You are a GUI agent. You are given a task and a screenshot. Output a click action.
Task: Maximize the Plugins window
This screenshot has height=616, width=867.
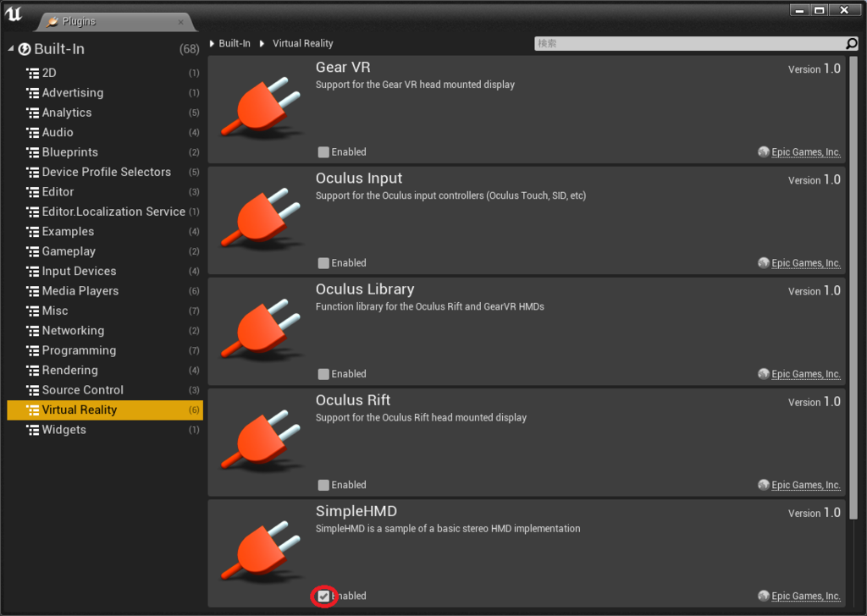point(820,10)
